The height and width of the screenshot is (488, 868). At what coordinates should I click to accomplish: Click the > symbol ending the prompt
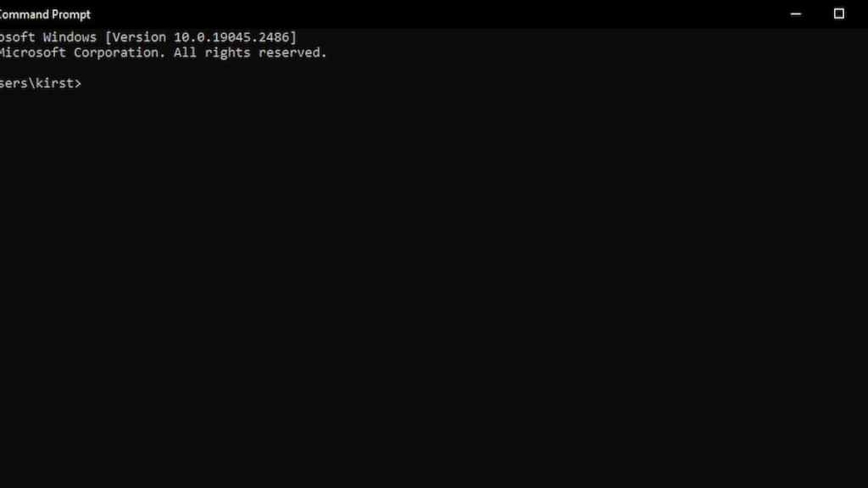pos(78,83)
